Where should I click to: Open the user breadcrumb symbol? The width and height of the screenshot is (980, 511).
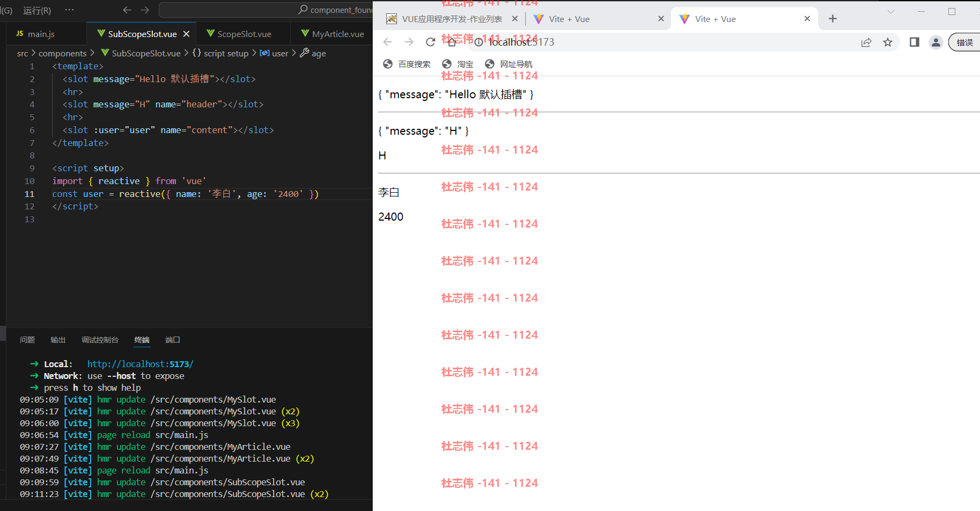pos(274,53)
